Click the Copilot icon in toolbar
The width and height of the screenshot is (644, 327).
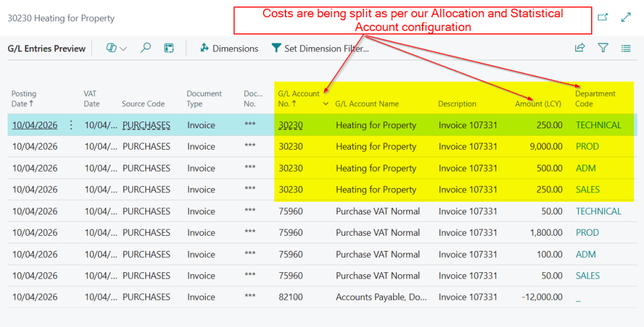pyautogui.click(x=112, y=48)
